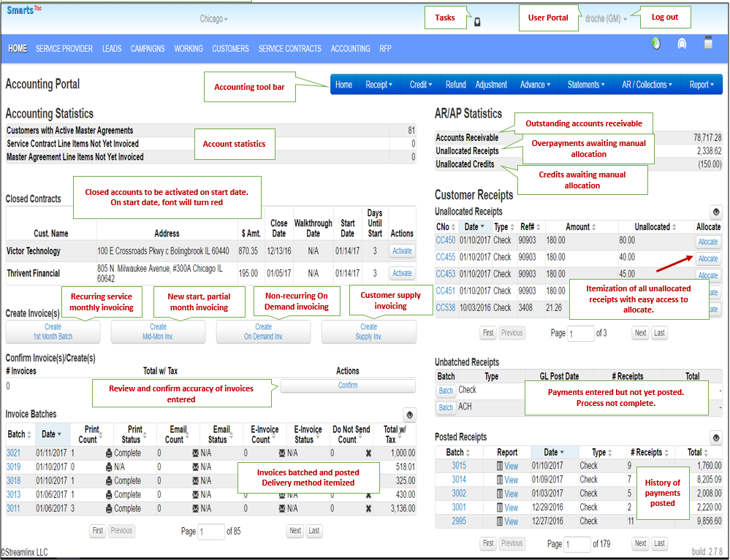Click printer icon for invoice batch 3021
730x560 pixels.
coord(109,453)
